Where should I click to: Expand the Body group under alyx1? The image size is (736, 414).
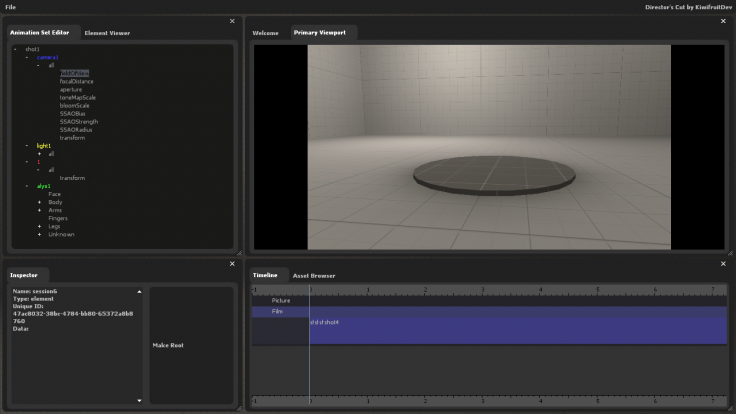(39, 202)
